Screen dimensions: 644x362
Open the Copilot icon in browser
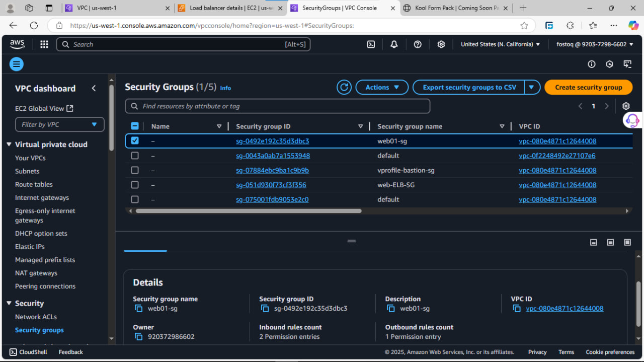tap(633, 25)
